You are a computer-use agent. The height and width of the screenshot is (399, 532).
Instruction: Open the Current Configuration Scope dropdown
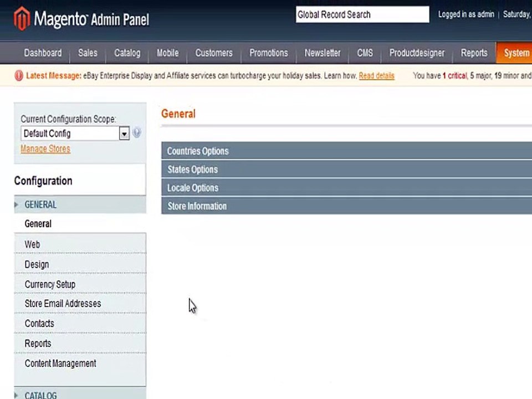click(75, 134)
